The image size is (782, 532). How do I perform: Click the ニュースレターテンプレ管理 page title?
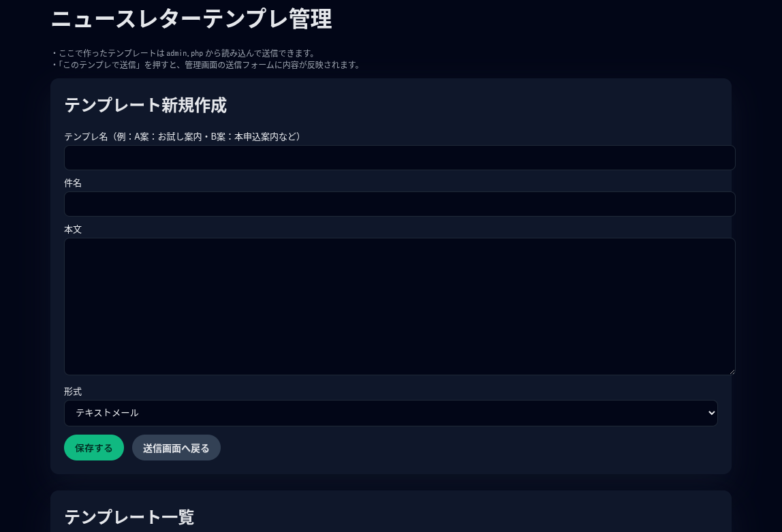(x=191, y=19)
